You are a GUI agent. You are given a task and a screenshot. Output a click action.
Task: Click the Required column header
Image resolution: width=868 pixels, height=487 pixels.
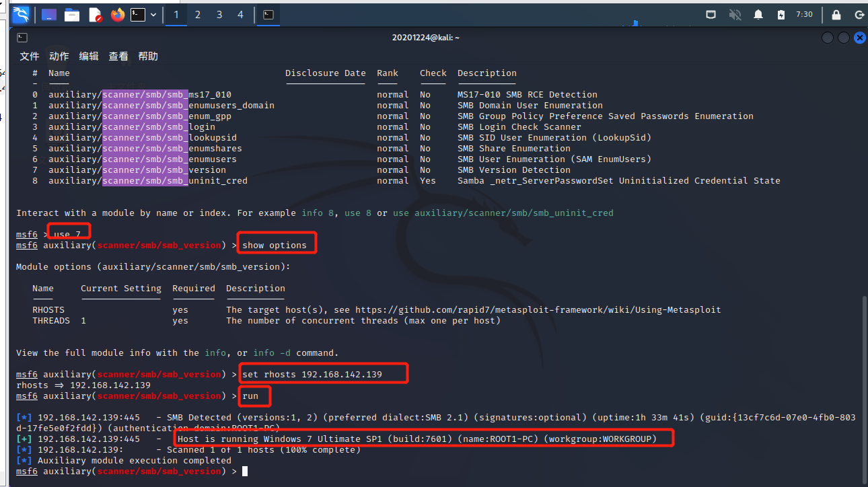pos(194,289)
